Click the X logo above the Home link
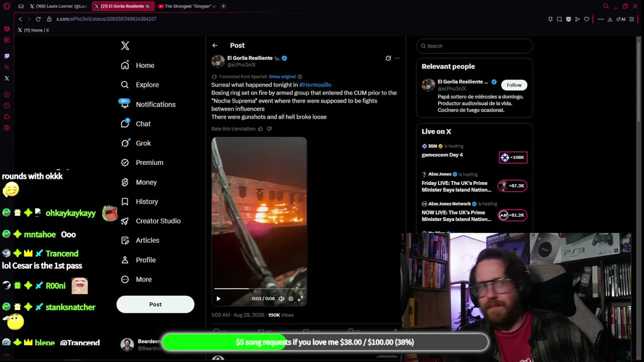 125,46
